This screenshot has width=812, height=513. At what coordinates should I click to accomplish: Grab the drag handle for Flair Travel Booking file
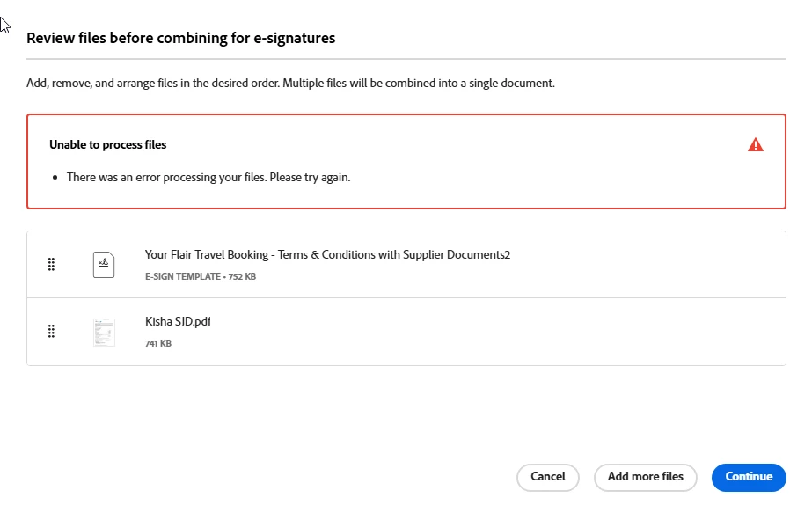click(x=51, y=264)
